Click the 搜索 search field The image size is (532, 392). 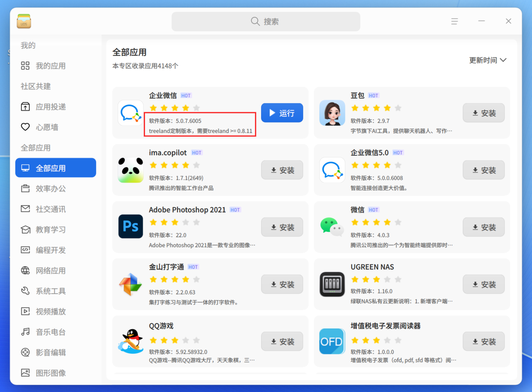coord(266,21)
